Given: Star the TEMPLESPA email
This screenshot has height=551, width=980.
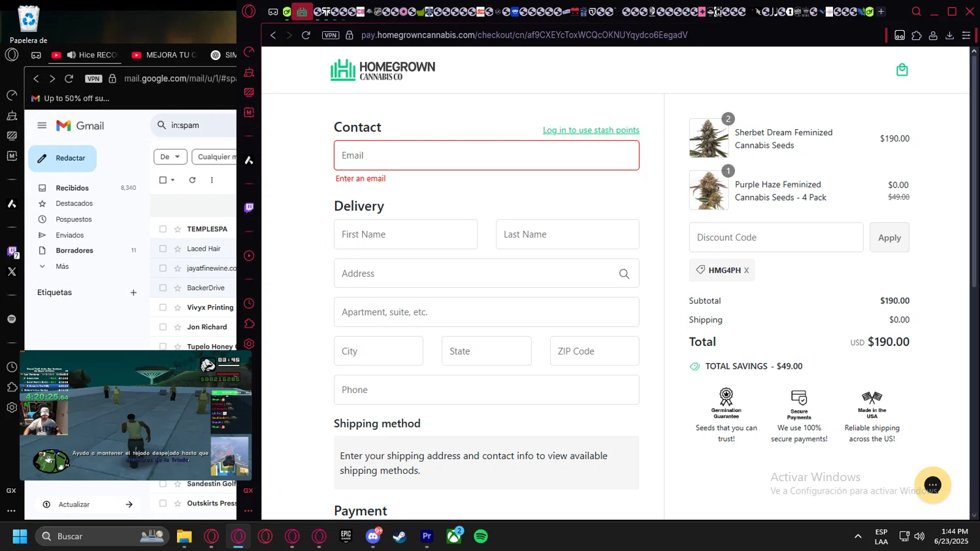Looking at the screenshot, I should 177,229.
